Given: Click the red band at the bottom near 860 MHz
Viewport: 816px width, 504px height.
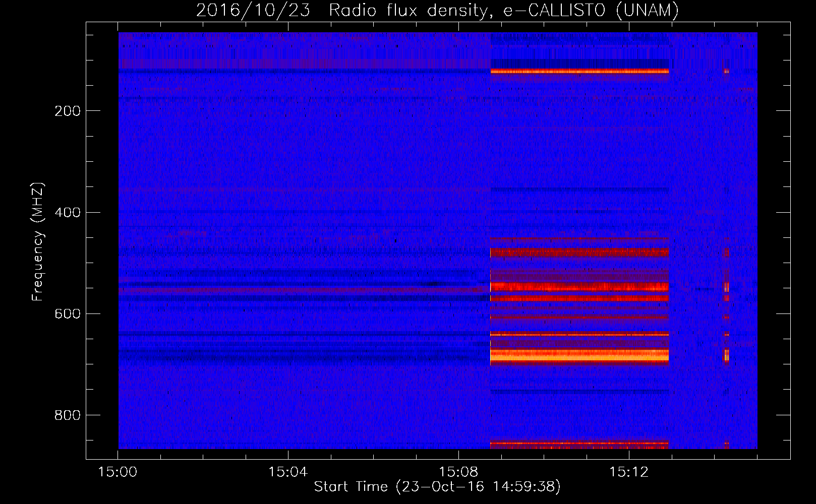Looking at the screenshot, I should click(579, 445).
